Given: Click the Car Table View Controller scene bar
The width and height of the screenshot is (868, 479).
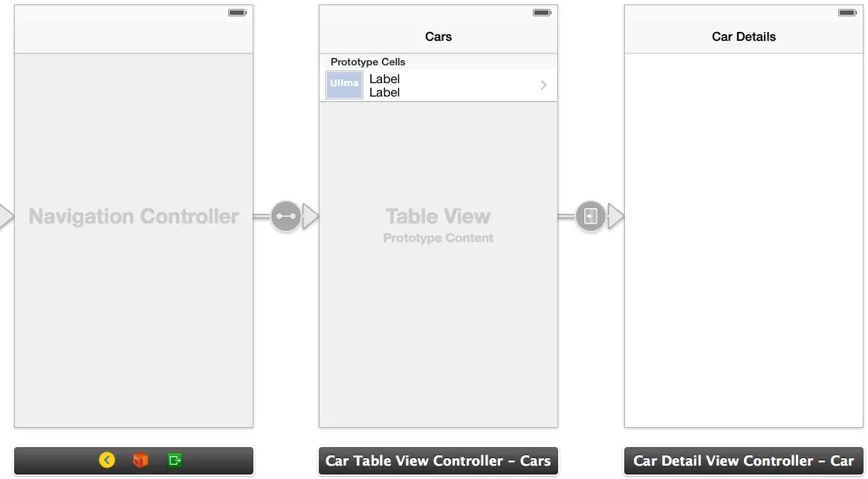Looking at the screenshot, I should 438,460.
